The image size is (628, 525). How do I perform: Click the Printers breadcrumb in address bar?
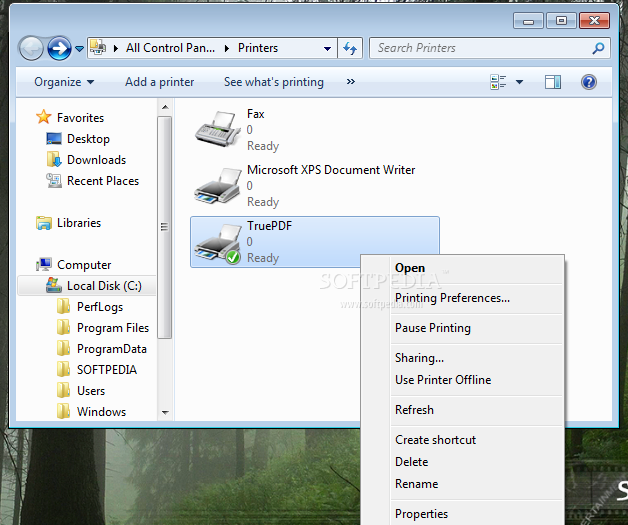[x=258, y=48]
